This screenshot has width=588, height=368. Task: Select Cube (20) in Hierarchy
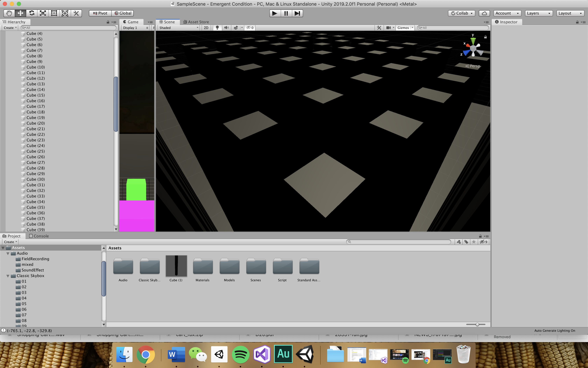[x=36, y=123]
